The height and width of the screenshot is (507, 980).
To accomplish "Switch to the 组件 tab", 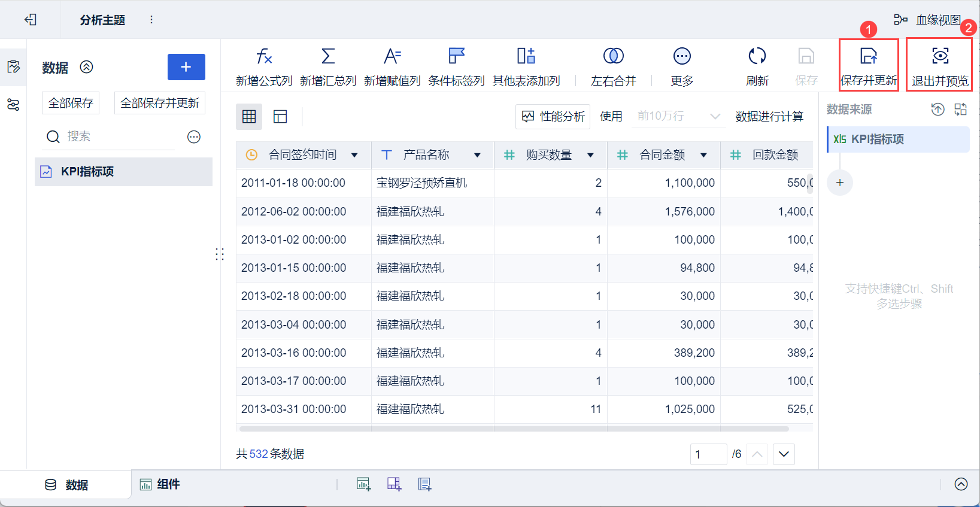I will [160, 484].
